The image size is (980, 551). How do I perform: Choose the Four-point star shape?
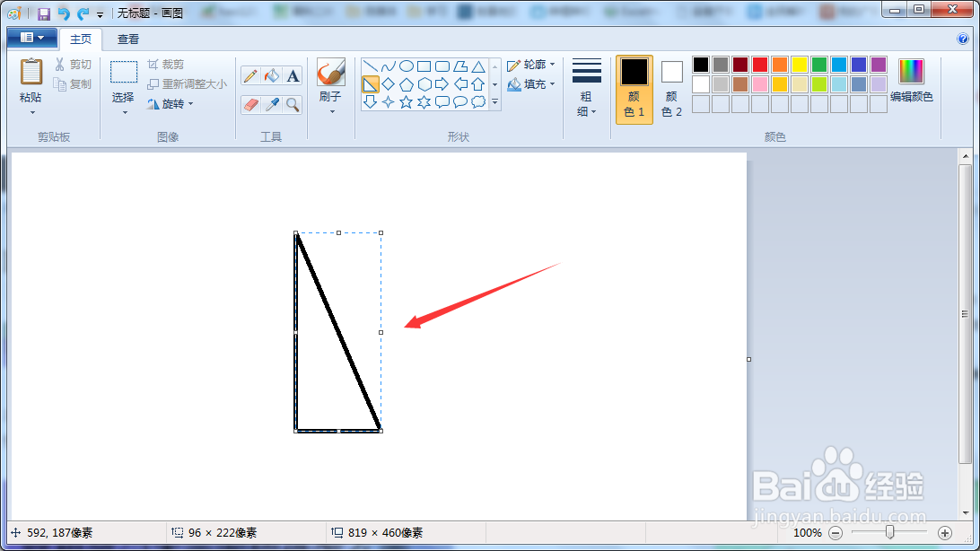[388, 101]
